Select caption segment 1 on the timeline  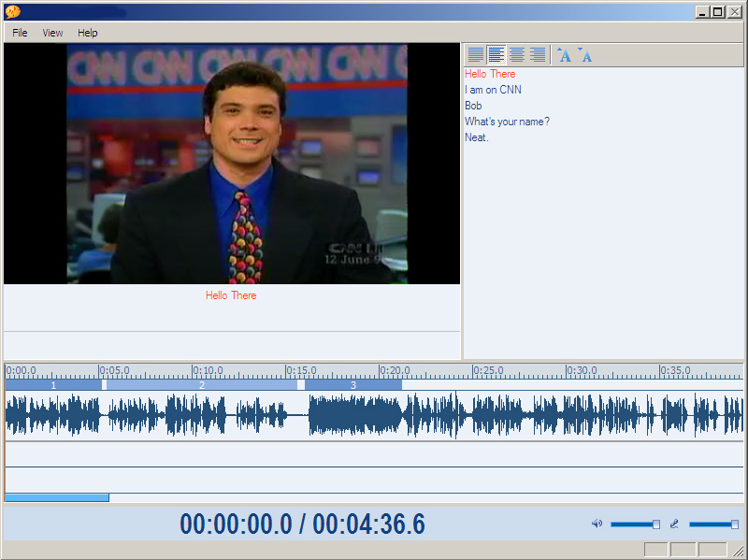tap(53, 385)
